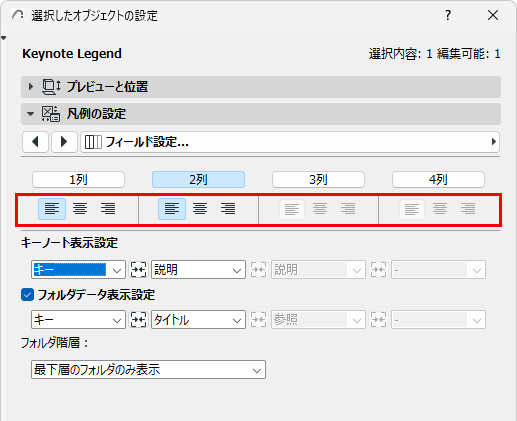Select center alignment for column 2
Viewport: 517px width, 421px height.
point(200,209)
